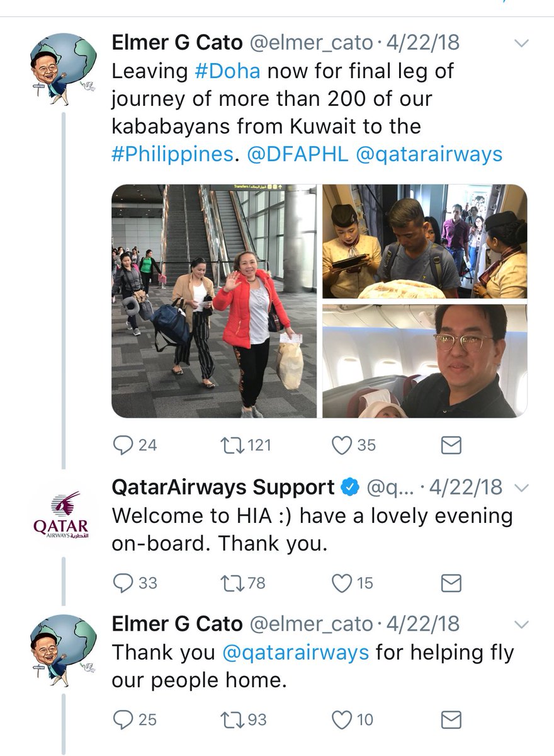The width and height of the screenshot is (554, 756).
Task: Send Leaving Doha tweet via direct message
Action: pos(451,445)
